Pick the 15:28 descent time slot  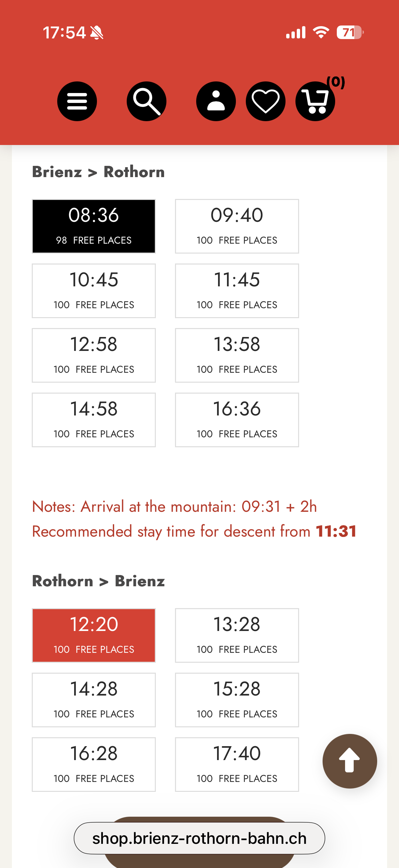[x=237, y=700]
